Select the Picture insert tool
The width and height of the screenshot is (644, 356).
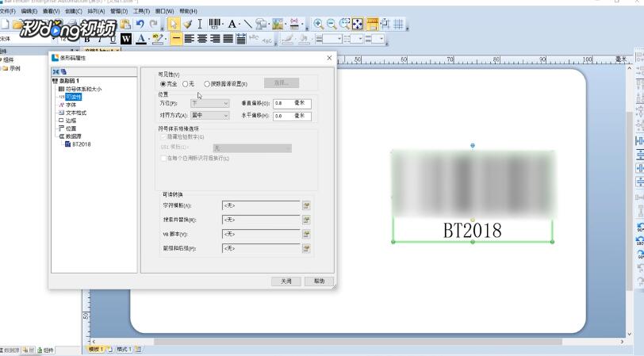278,24
